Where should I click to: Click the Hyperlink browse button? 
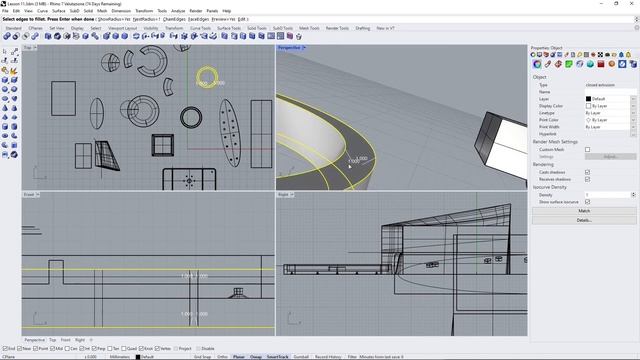tap(633, 134)
